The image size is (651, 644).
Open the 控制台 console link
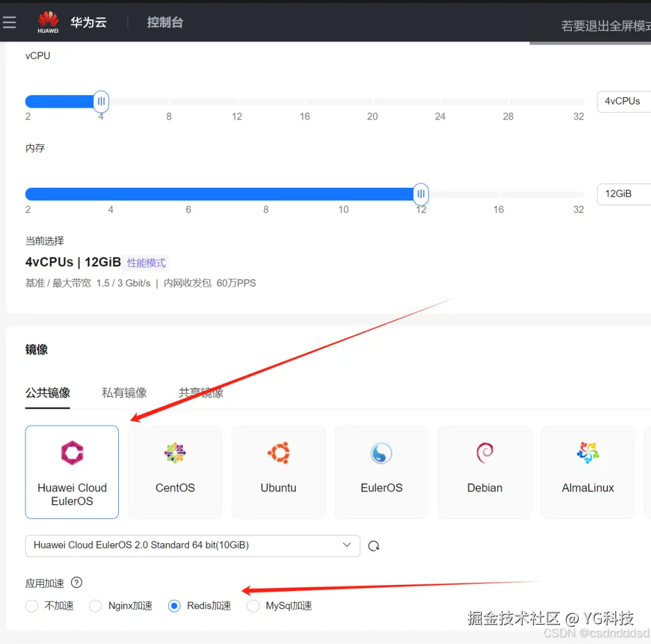coord(165,22)
